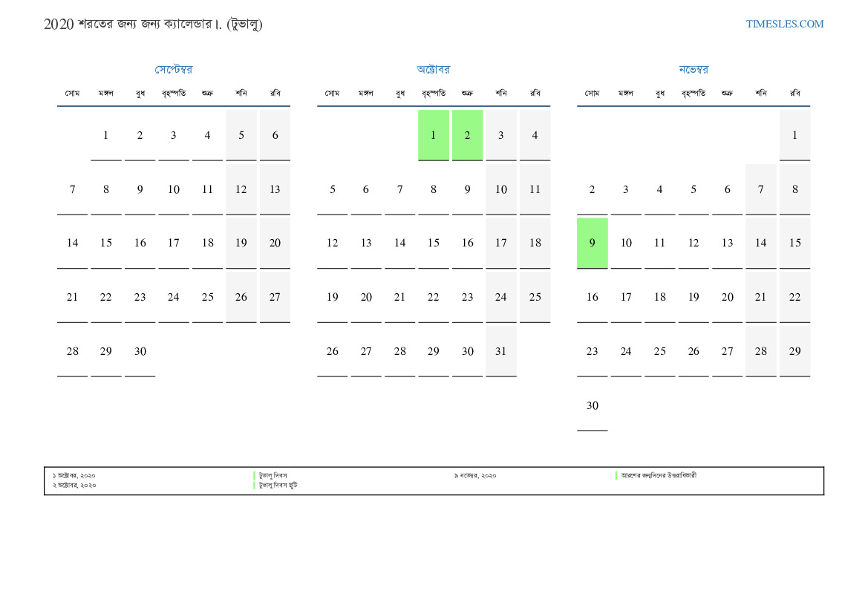Click ১ অক্টোবর, ২০২০ legend date
The image size is (868, 614).
[x=74, y=476]
